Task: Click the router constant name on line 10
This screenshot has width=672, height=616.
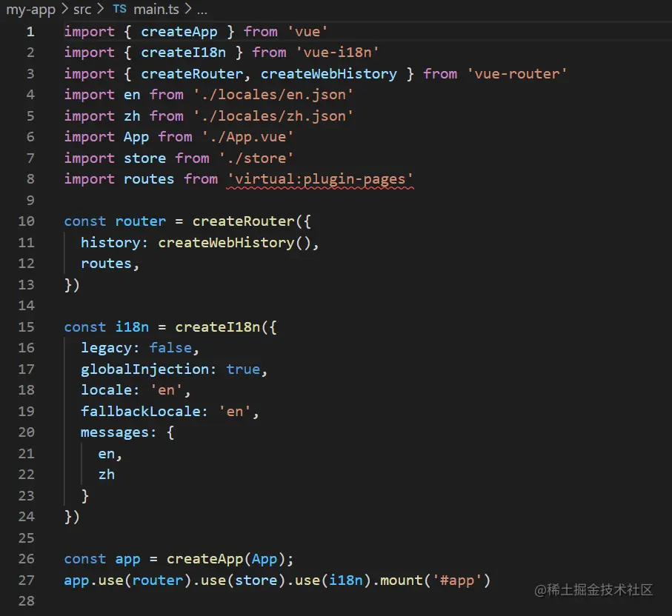Action: 141,221
